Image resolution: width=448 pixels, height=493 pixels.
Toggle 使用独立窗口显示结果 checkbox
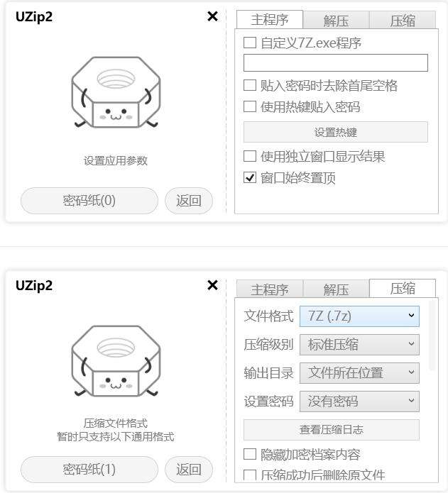(x=250, y=155)
